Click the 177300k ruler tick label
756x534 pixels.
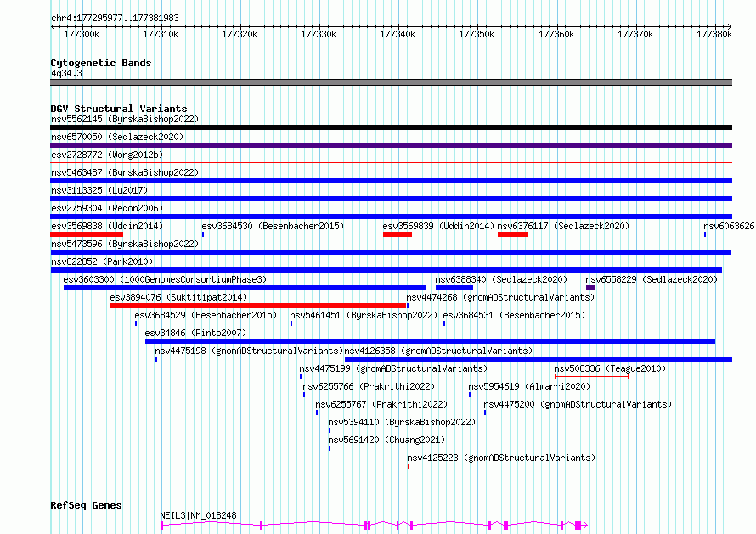tap(82, 35)
